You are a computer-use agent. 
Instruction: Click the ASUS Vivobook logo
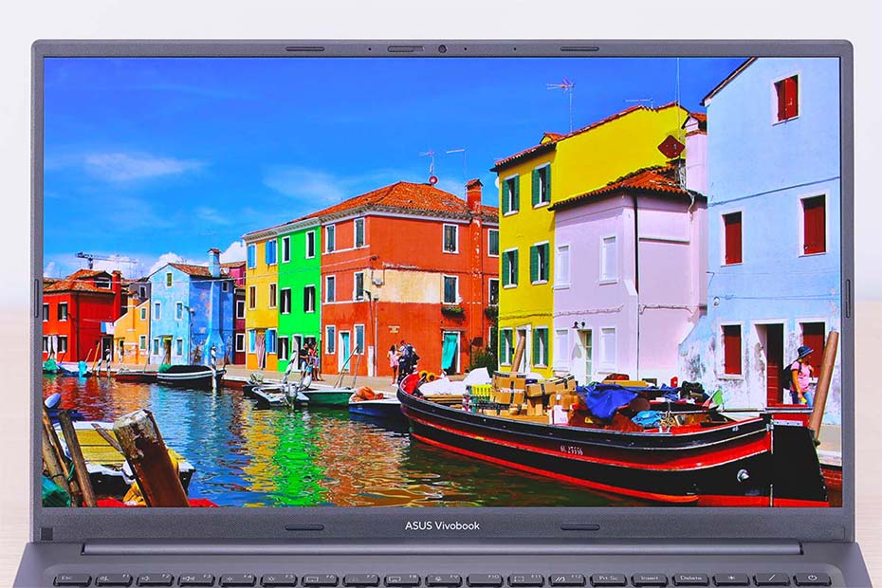[442, 525]
